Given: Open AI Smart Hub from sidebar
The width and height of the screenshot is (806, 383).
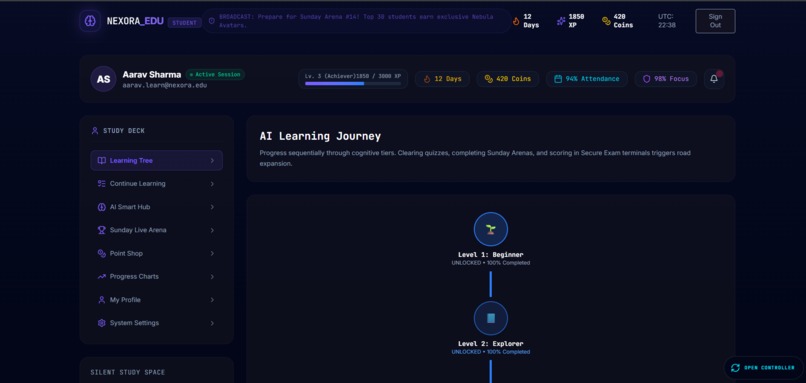Looking at the screenshot, I should [x=156, y=207].
